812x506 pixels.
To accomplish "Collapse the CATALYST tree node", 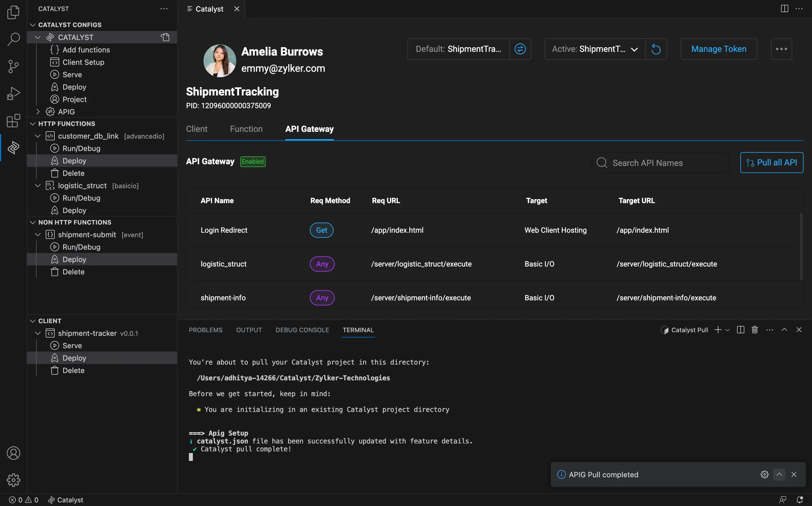I will coord(38,37).
